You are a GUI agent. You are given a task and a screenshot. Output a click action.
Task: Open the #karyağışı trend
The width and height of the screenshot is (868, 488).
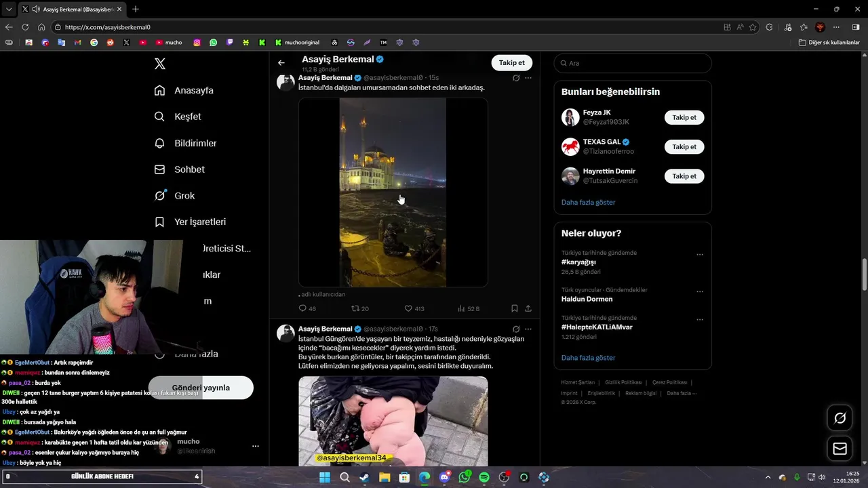[x=578, y=262]
